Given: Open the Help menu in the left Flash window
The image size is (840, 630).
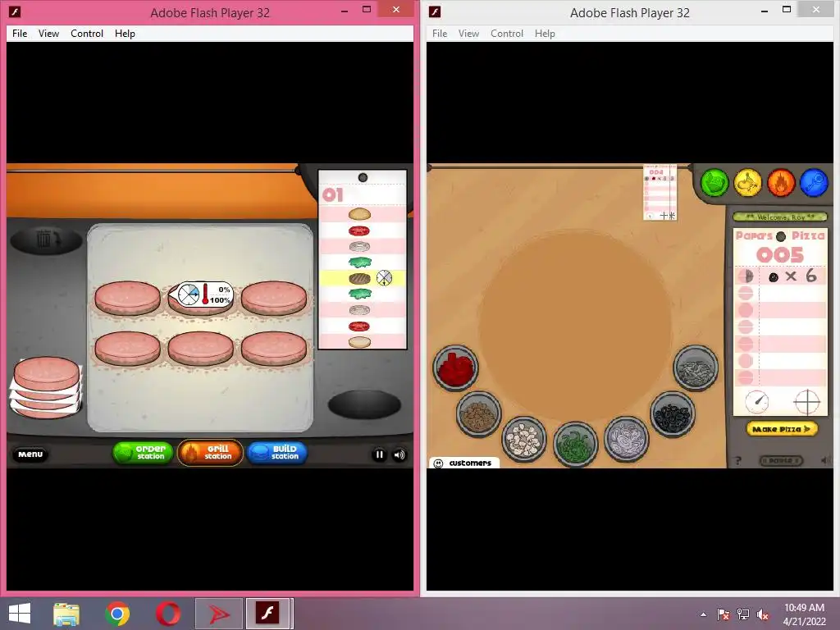Looking at the screenshot, I should (125, 33).
